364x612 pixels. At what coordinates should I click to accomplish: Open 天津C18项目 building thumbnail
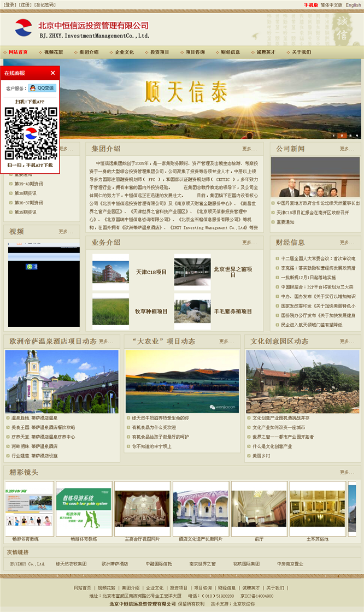click(110, 272)
